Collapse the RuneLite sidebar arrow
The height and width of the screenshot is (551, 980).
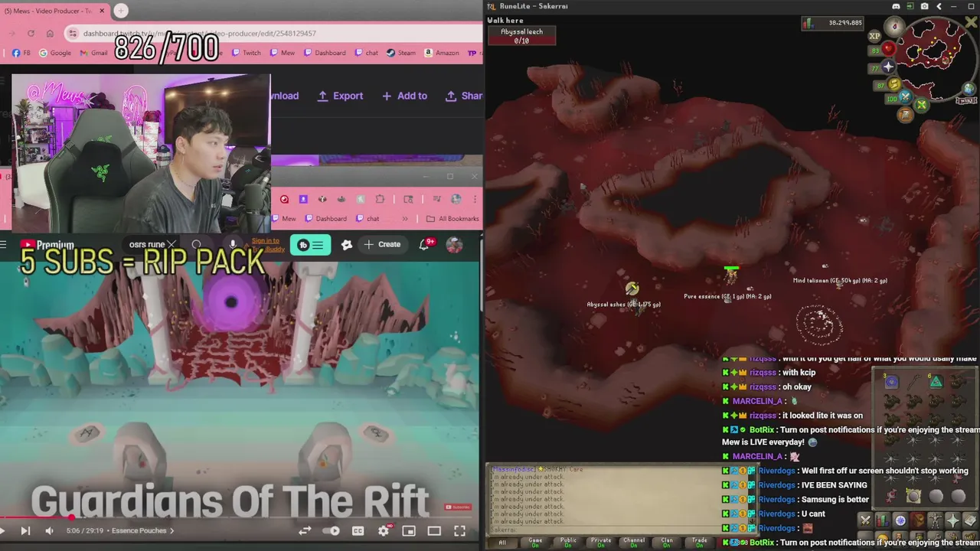(939, 6)
